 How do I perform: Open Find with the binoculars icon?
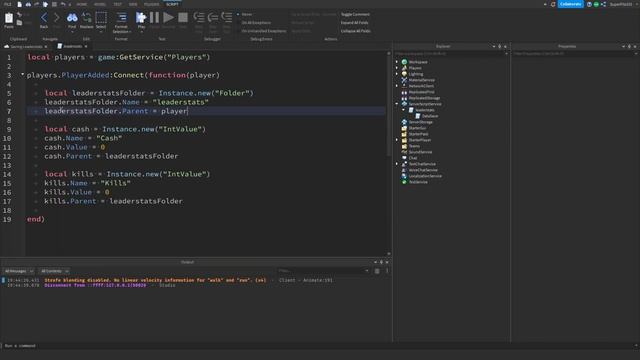point(72,18)
